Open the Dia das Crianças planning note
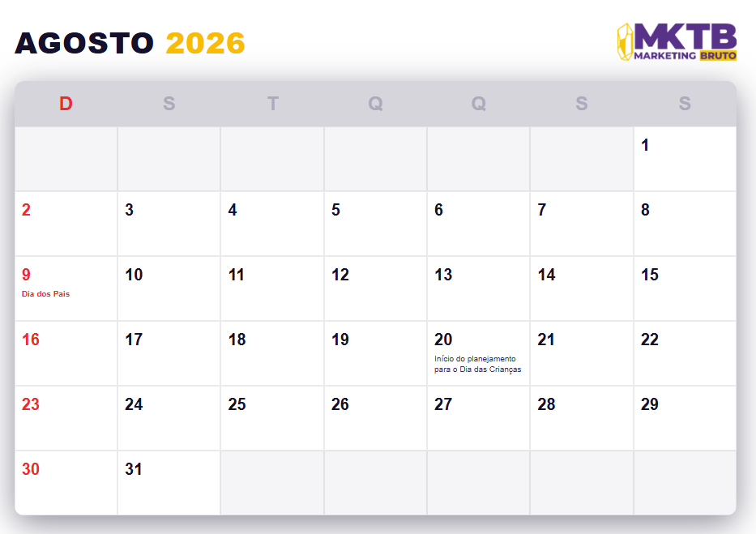This screenshot has width=756, height=534. (x=477, y=364)
